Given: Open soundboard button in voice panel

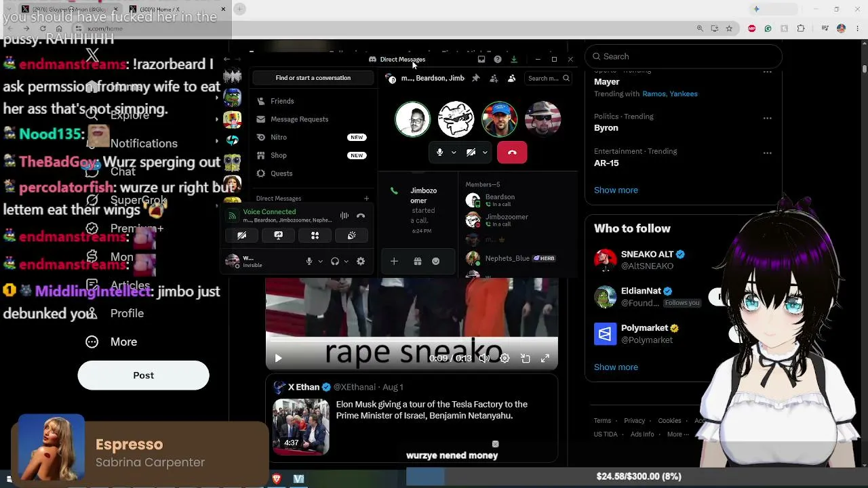Looking at the screenshot, I should tap(351, 235).
